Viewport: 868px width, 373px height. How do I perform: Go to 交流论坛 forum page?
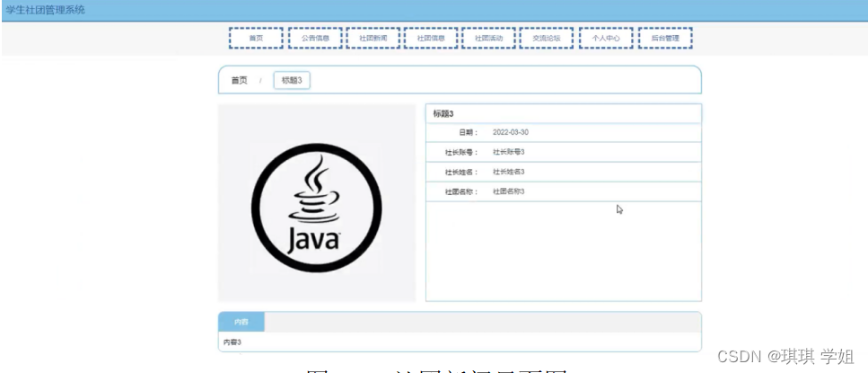pyautogui.click(x=547, y=39)
